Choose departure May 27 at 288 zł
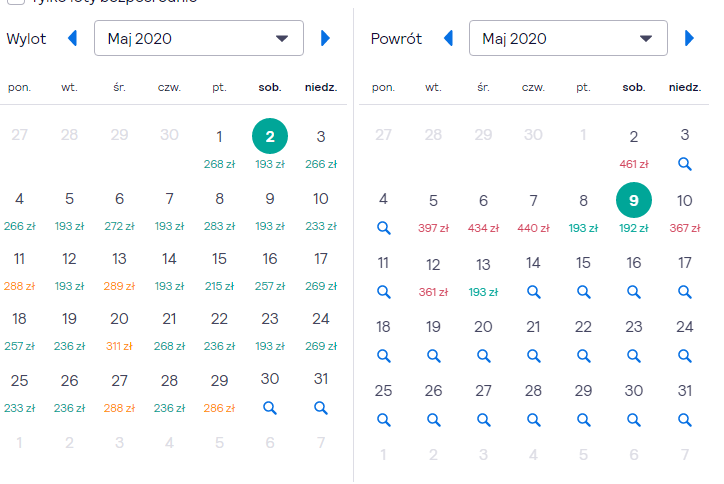This screenshot has width=724, height=484. click(x=119, y=393)
